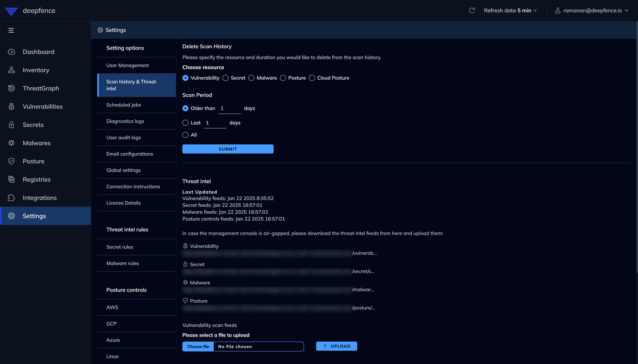Select the Posture resource radio button
The height and width of the screenshot is (364, 638).
tap(283, 78)
